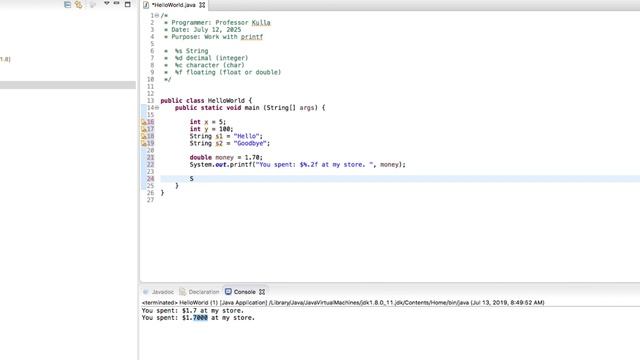
Task: Click Collapse All icon in Package Explorer
Action: pyautogui.click(x=67, y=4)
